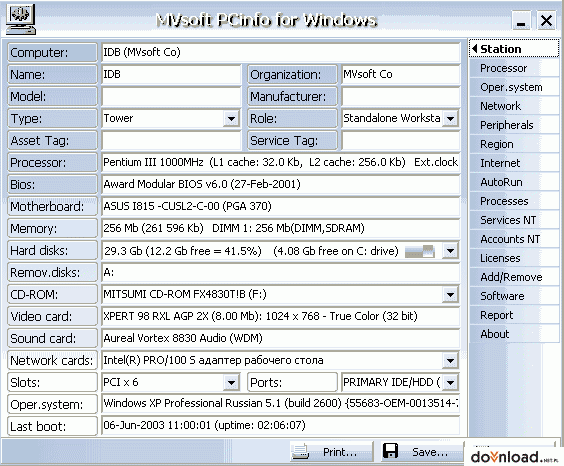This screenshot has height=466, width=564.
Task: Click the Sound card label button
Action: [x=52, y=339]
